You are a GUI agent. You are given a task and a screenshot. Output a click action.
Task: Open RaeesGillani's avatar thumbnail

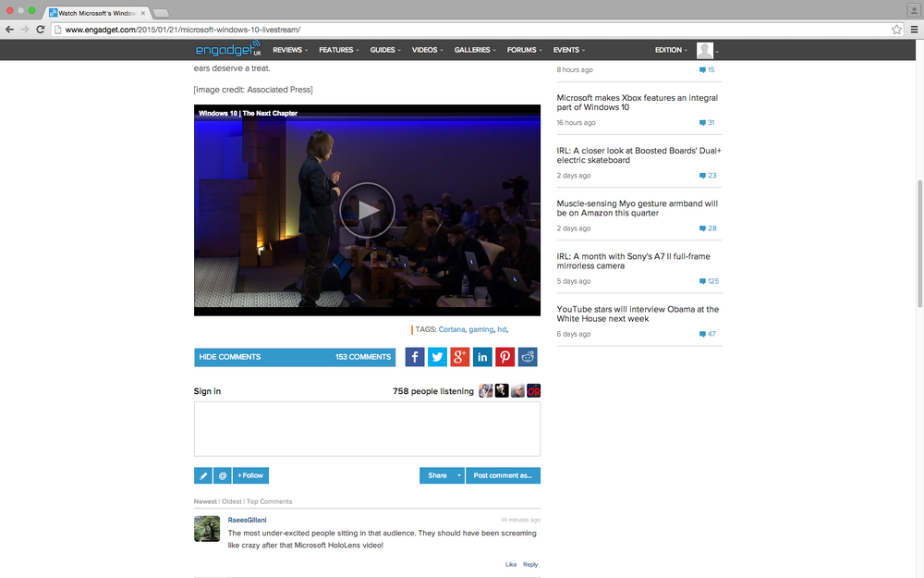tap(207, 528)
